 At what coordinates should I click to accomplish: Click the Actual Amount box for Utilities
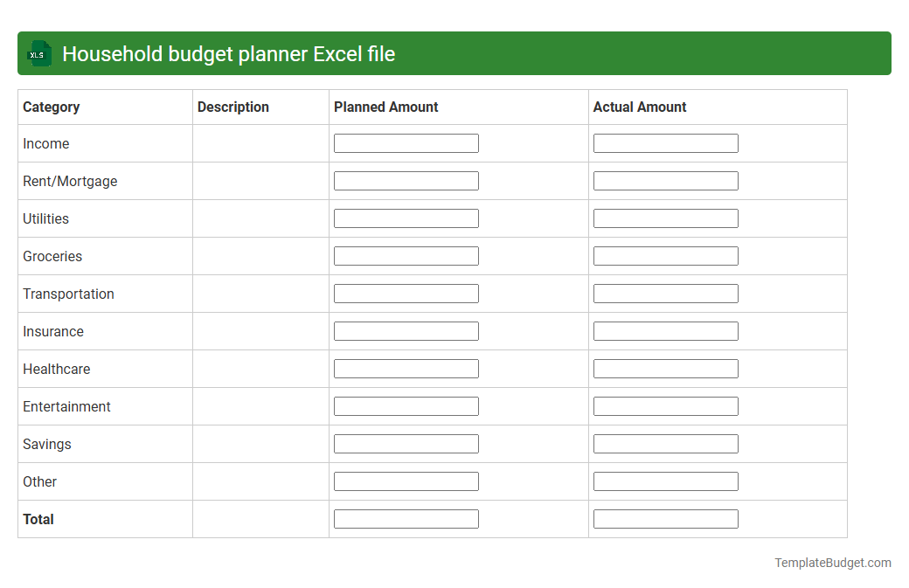(x=665, y=218)
